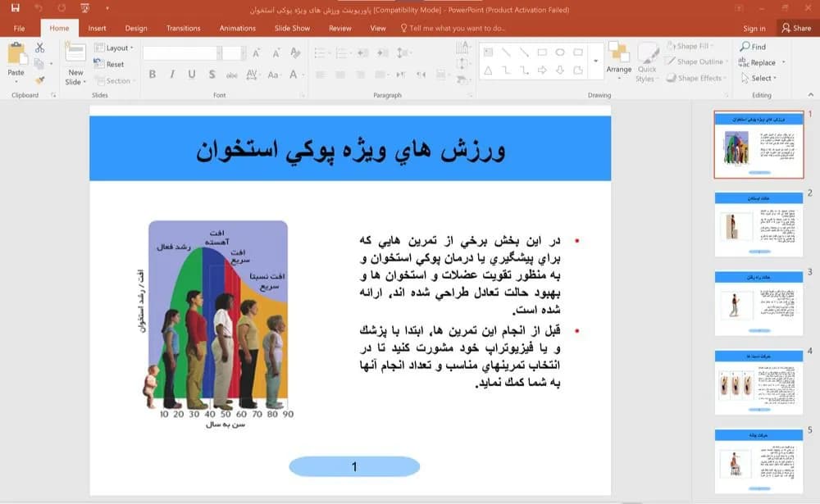This screenshot has width=820, height=504.
Task: Click Shape Outline button
Action: [697, 61]
